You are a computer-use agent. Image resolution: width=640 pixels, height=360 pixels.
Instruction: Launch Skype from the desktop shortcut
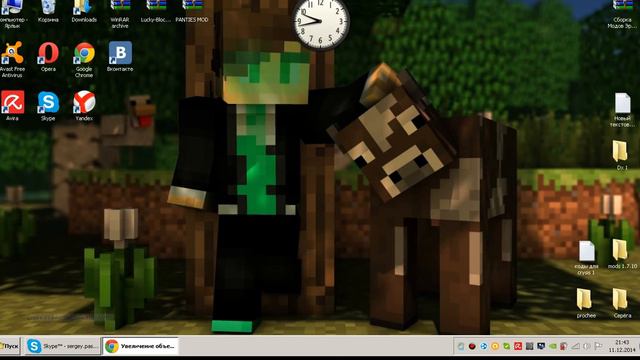tap(48, 106)
